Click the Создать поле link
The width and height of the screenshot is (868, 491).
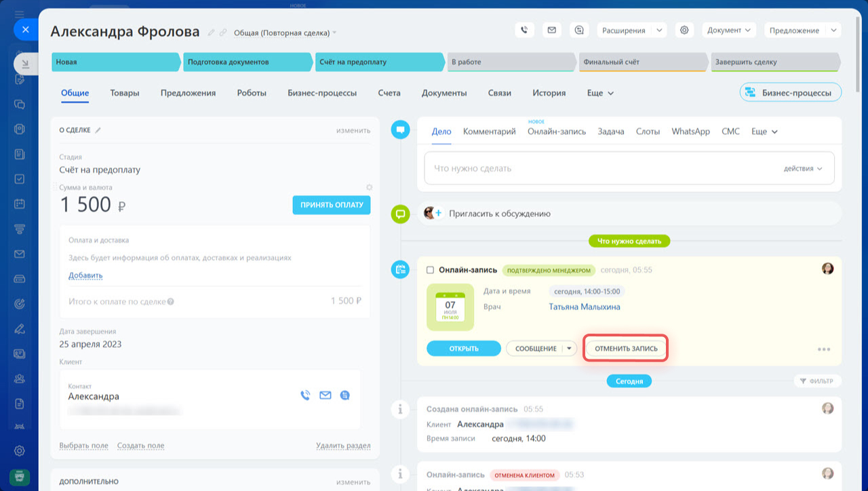[x=140, y=446]
